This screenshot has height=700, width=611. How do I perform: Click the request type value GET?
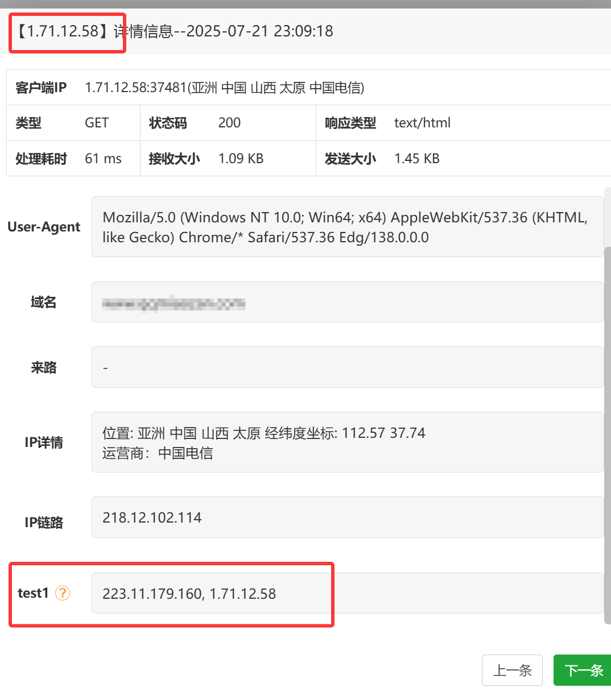coord(97,123)
